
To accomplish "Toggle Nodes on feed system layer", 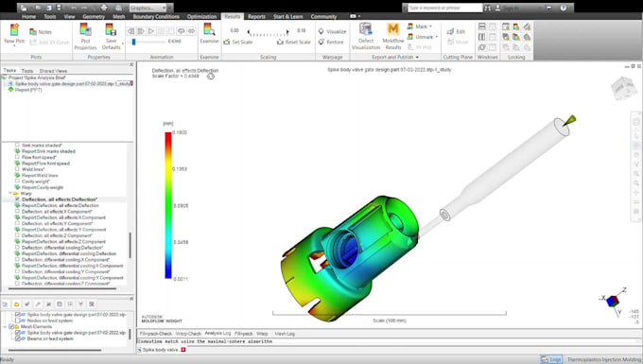I will [x=18, y=321].
